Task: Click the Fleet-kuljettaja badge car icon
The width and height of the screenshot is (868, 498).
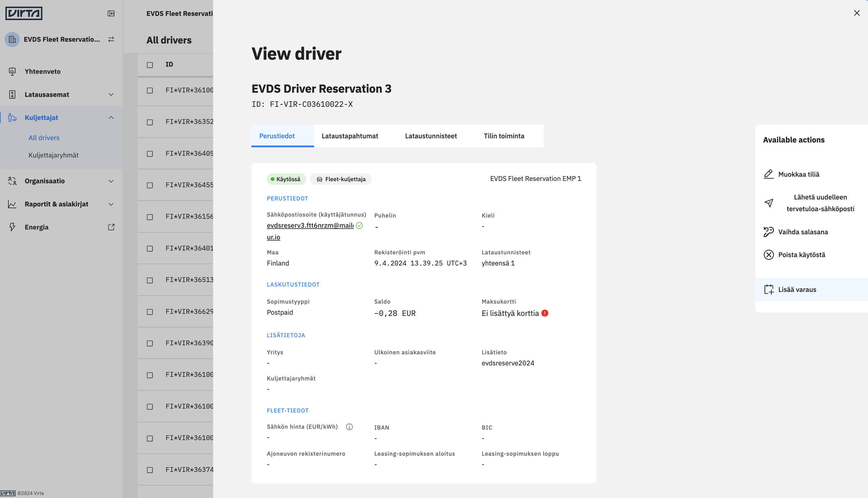Action: pos(319,179)
